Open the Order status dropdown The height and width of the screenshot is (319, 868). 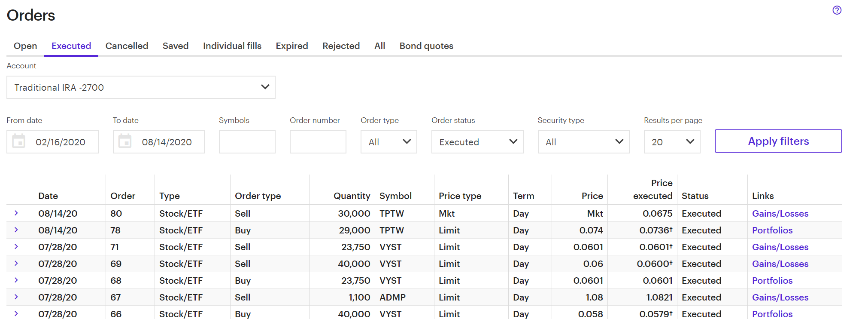coord(477,142)
